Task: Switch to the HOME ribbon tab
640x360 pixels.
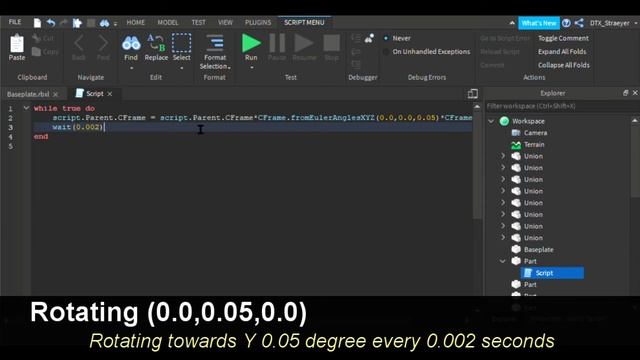Action: [136, 22]
